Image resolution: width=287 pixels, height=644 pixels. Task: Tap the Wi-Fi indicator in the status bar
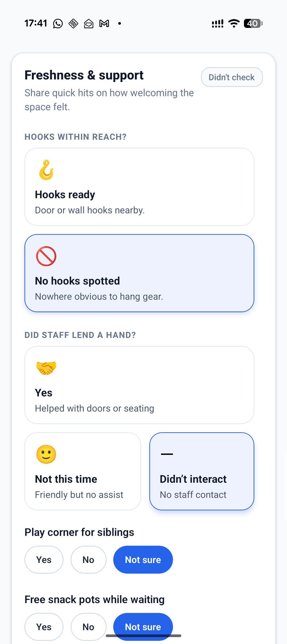coord(233,23)
